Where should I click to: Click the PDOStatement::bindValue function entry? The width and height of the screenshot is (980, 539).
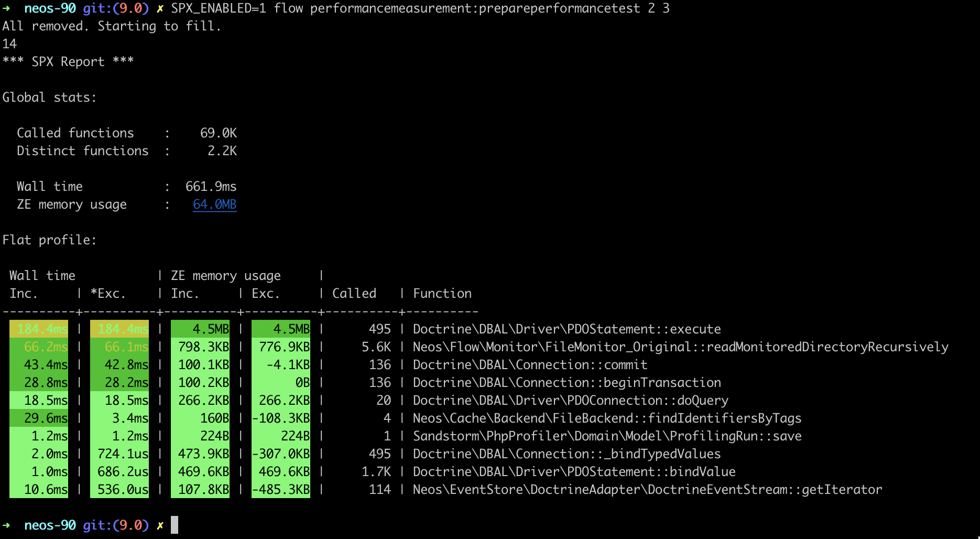(574, 471)
